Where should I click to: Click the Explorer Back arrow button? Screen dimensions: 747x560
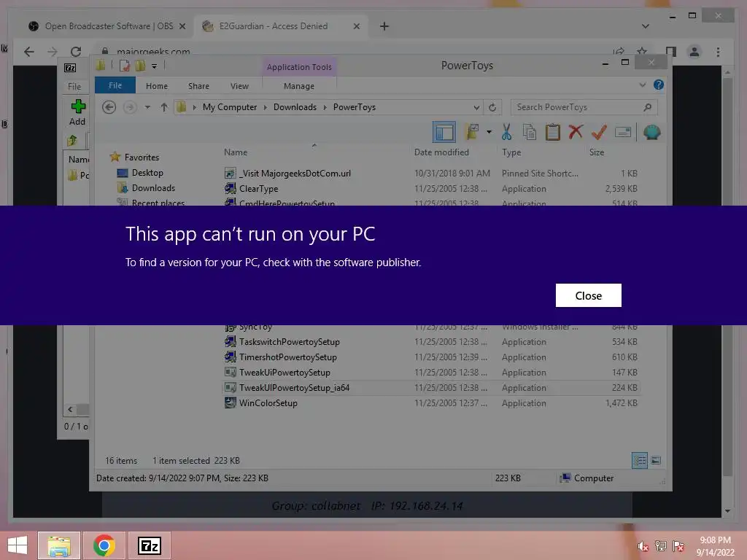tap(109, 107)
